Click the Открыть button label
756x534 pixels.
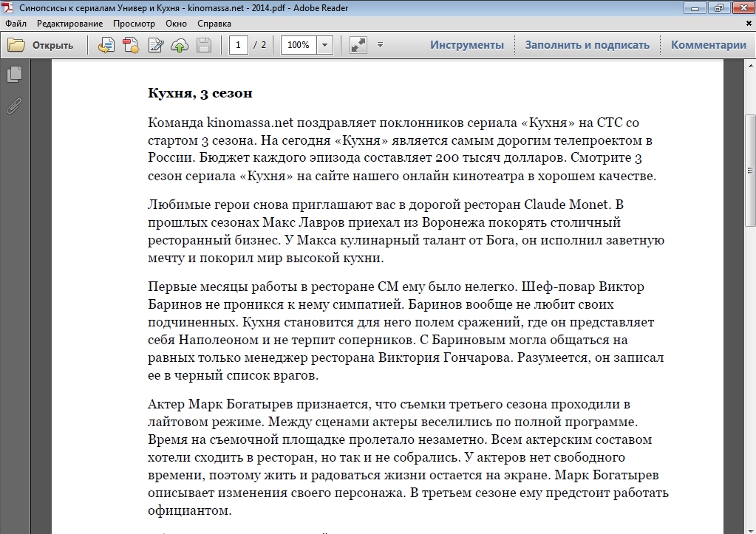coord(52,45)
